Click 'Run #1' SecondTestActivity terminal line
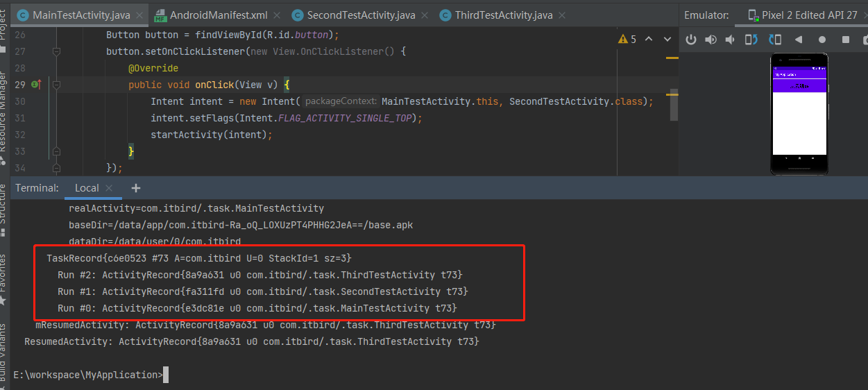The image size is (868, 390). tap(263, 291)
